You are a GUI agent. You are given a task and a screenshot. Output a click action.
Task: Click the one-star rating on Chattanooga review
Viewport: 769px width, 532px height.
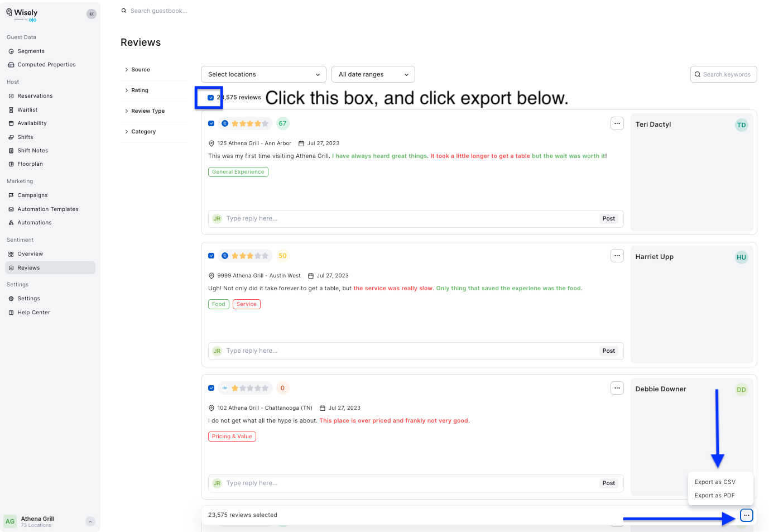tap(250, 388)
